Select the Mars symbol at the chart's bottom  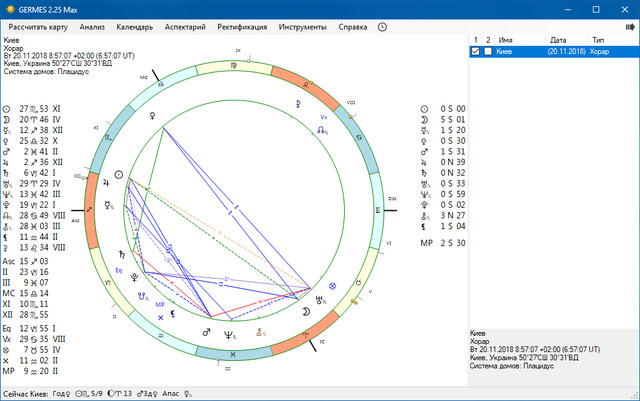[207, 329]
